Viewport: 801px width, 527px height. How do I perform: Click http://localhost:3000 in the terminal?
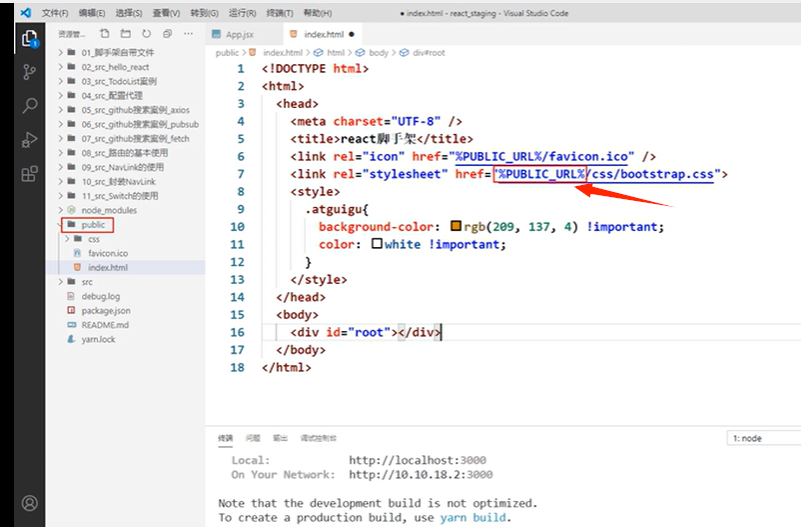point(417,460)
